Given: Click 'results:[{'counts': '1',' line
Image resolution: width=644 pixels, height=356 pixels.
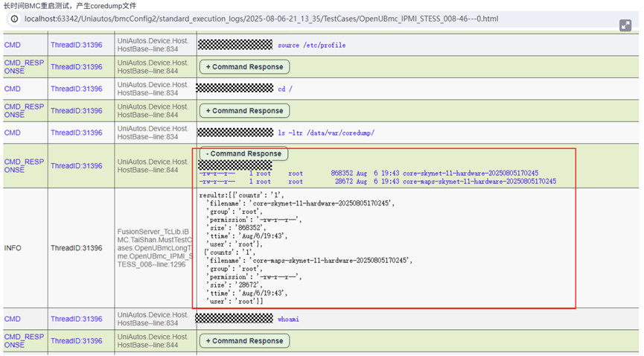Looking at the screenshot, I should click(x=241, y=195).
